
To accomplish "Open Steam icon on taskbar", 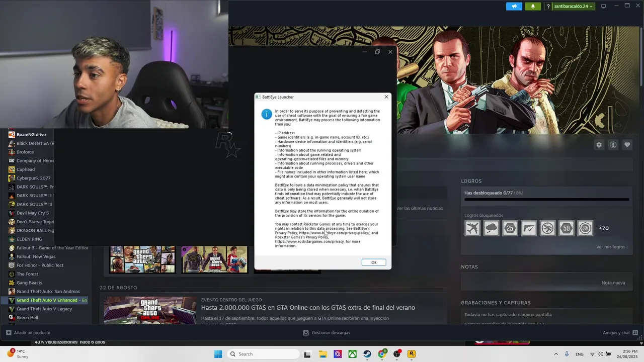I will pos(367,354).
